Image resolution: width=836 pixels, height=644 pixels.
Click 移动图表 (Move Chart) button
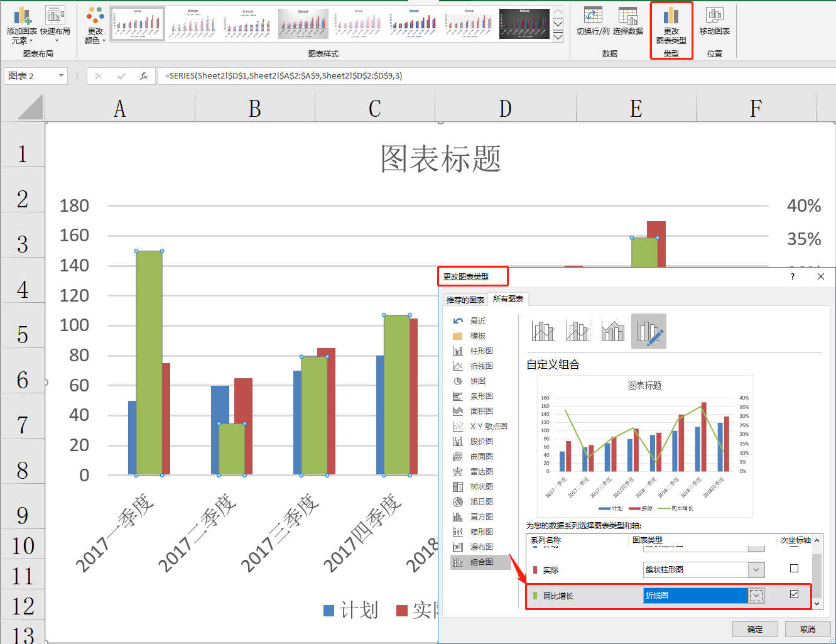(715, 22)
